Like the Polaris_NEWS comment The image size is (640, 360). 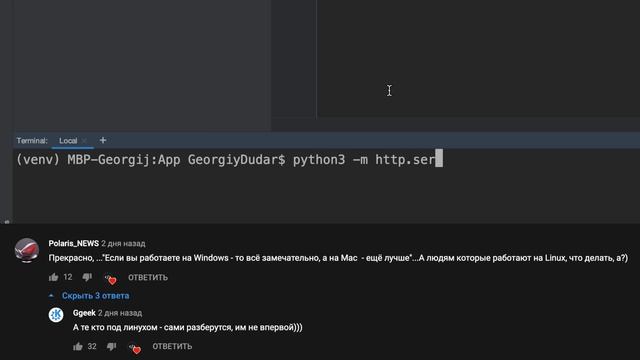pos(53,278)
